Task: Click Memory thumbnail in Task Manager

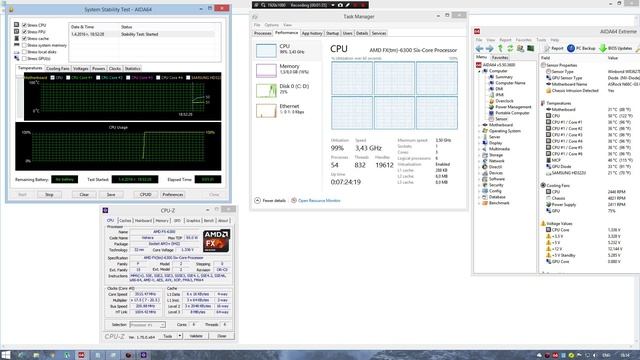Action: (266, 70)
